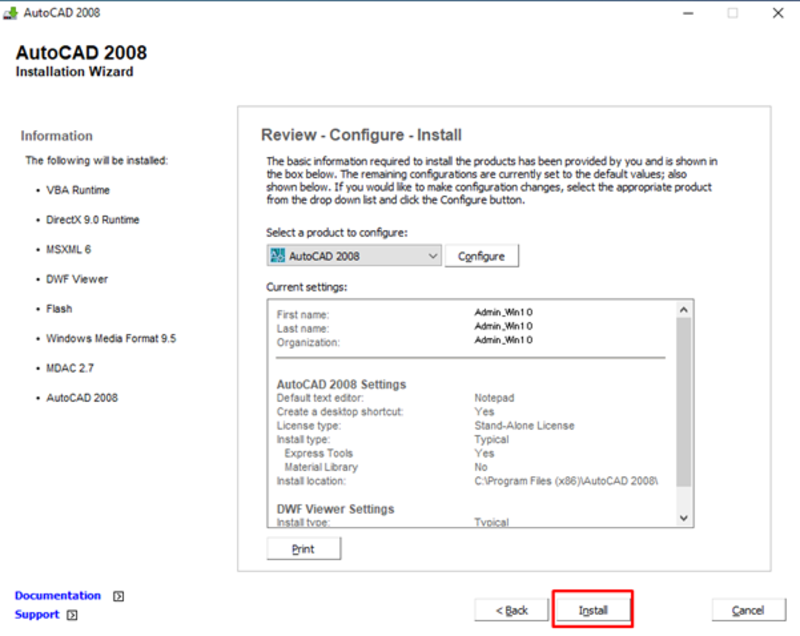The height and width of the screenshot is (636, 800).
Task: Select 'AutoCAD 2008' in the install list
Action: coord(82,397)
